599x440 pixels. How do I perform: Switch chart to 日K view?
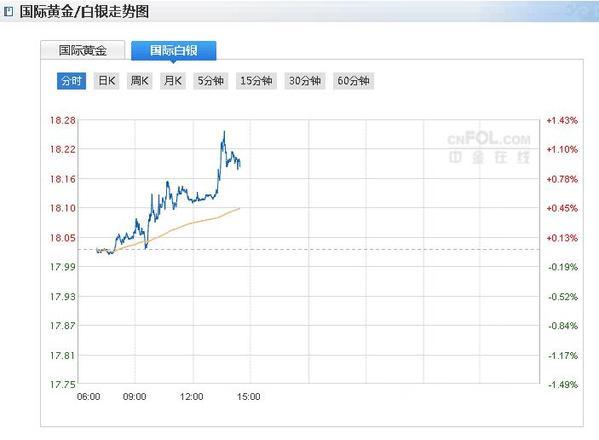[x=107, y=81]
